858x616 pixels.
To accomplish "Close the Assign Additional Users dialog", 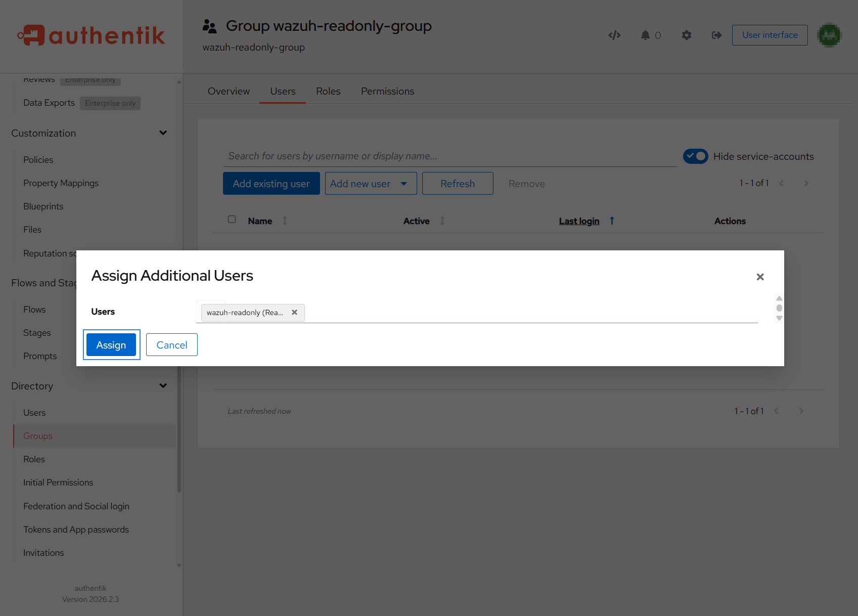I will [x=760, y=277].
